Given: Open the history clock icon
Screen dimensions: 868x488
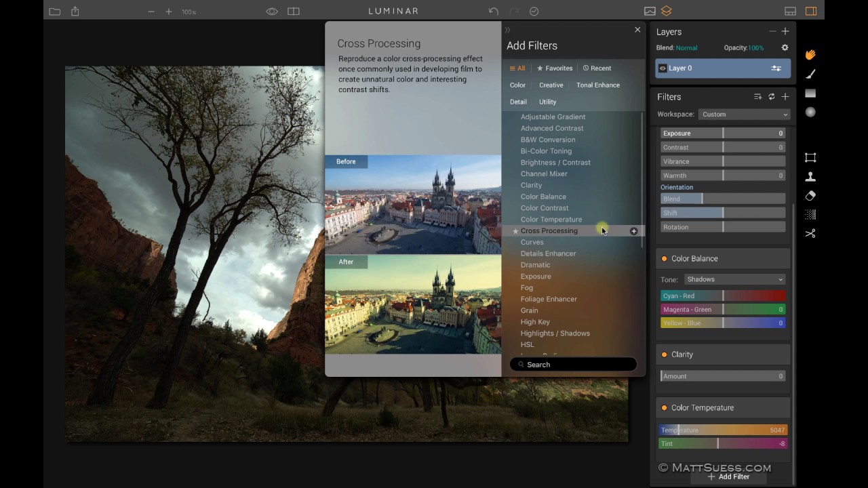Looking at the screenshot, I should pyautogui.click(x=534, y=12).
